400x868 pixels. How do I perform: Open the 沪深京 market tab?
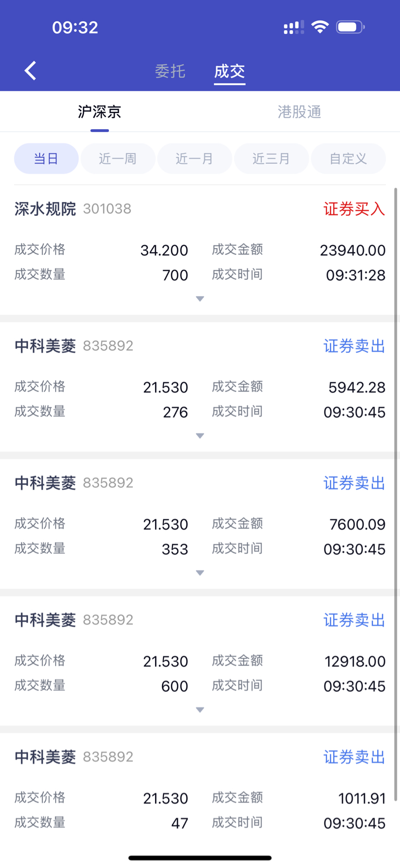[99, 112]
